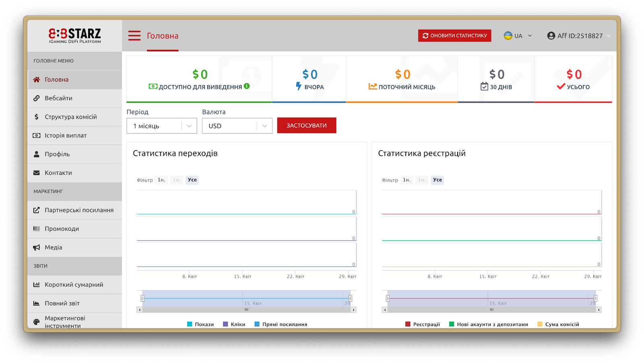
Task: Click the link icon beside Вебсайти
Action: [37, 98]
